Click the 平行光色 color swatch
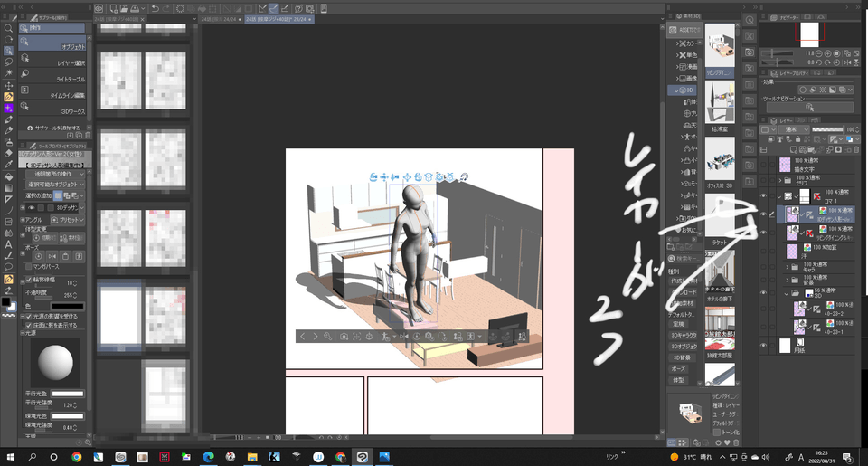 (x=68, y=394)
